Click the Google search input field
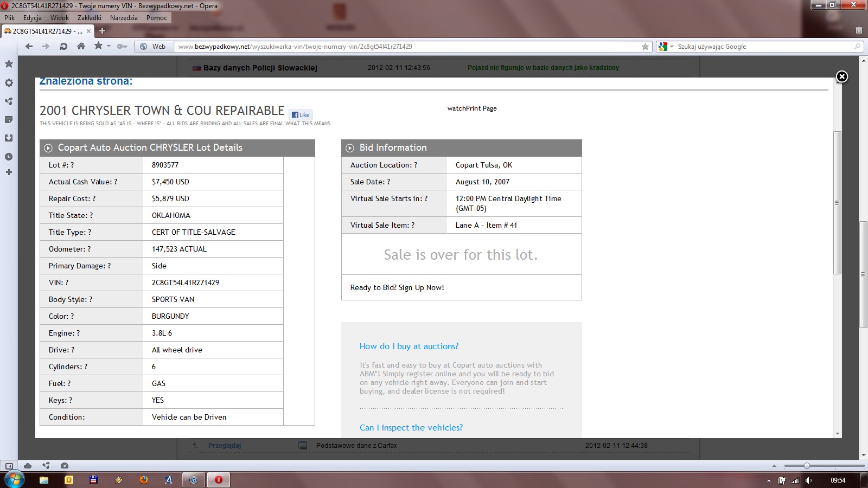Image resolution: width=868 pixels, height=488 pixels. (764, 47)
